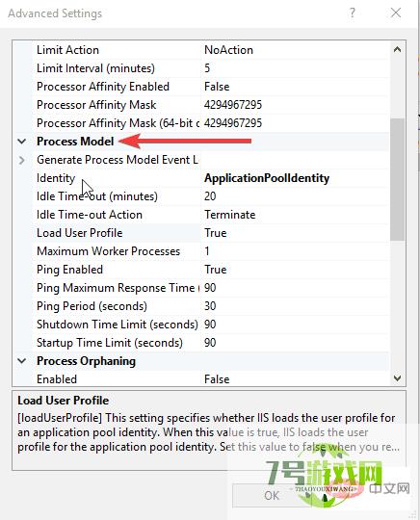Viewport: 420px width, 520px height.
Task: Click the ApplicationPoolIdentity value
Action: click(x=267, y=178)
